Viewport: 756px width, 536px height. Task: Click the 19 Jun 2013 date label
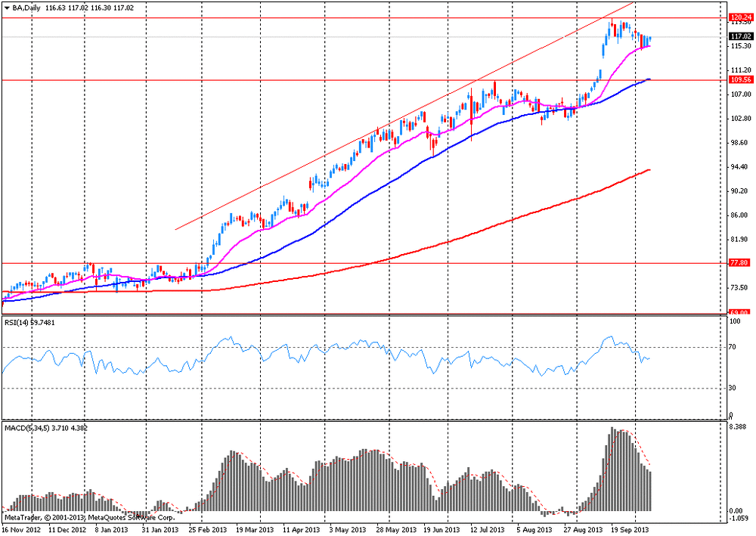pos(442,530)
